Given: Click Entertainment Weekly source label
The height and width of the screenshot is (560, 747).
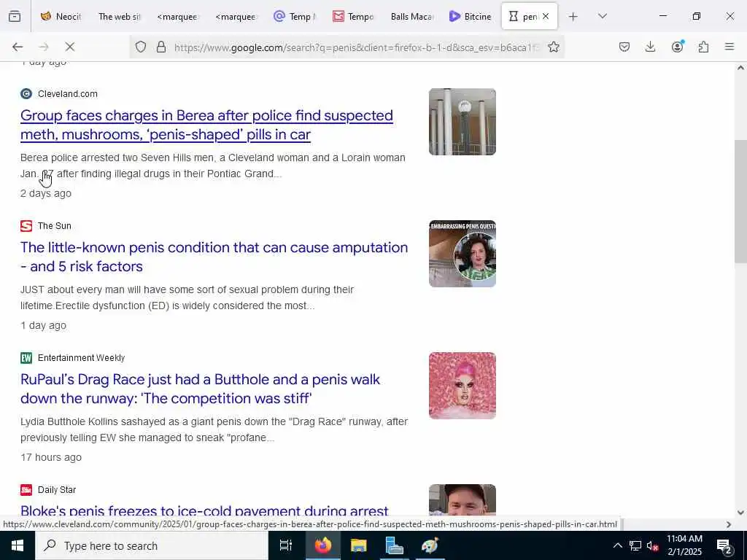Looking at the screenshot, I should 81,357.
